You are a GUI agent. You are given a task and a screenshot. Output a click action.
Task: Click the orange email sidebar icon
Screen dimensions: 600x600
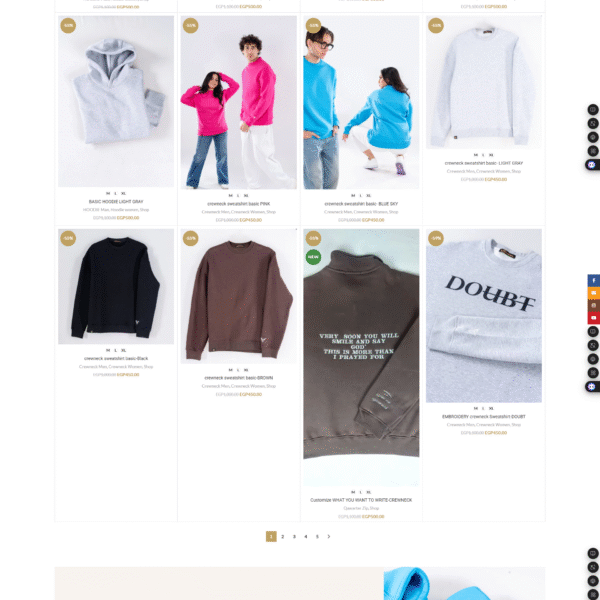(x=594, y=293)
